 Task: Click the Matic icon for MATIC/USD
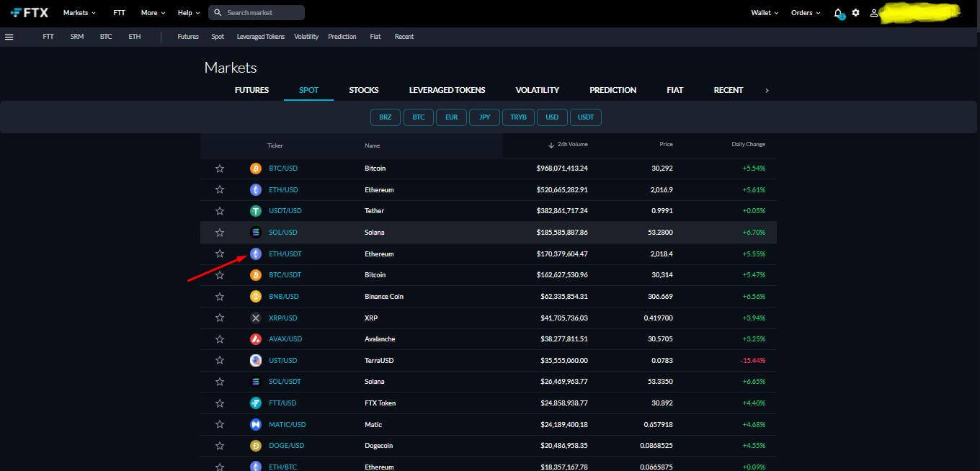pos(256,425)
